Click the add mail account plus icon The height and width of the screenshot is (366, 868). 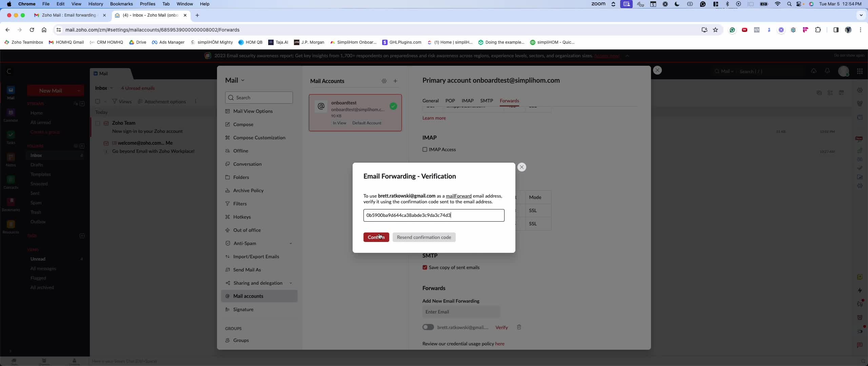pyautogui.click(x=395, y=81)
